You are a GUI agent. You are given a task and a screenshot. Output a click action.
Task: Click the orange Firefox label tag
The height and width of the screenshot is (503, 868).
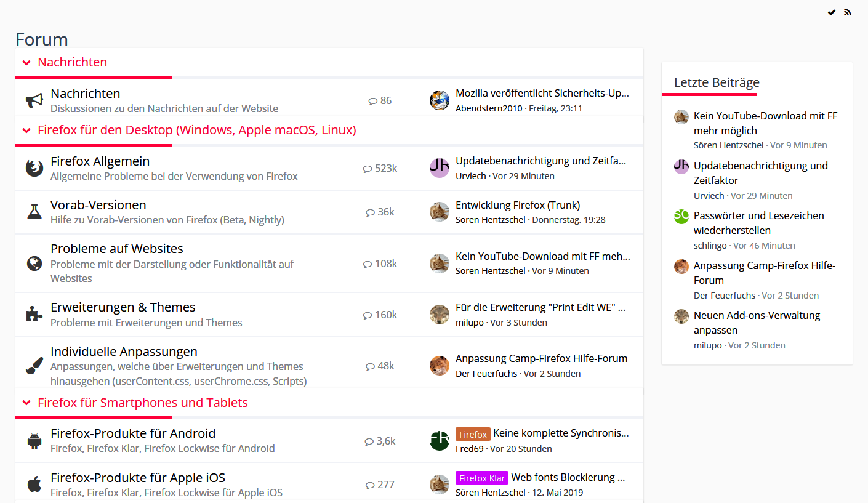[x=473, y=434]
